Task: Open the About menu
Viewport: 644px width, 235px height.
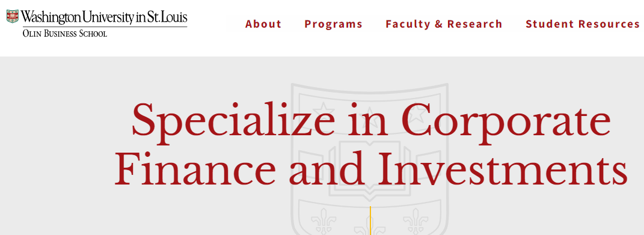Action: 263,24
